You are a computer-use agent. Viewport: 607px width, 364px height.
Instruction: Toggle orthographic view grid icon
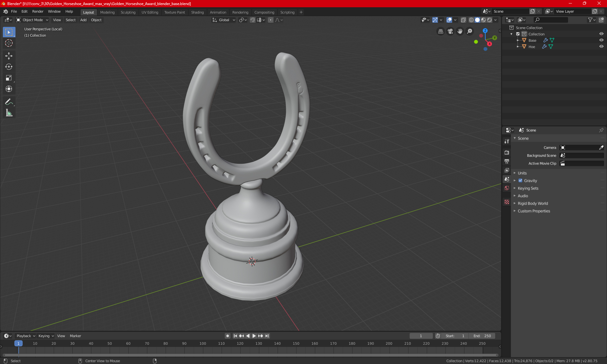pyautogui.click(x=440, y=31)
